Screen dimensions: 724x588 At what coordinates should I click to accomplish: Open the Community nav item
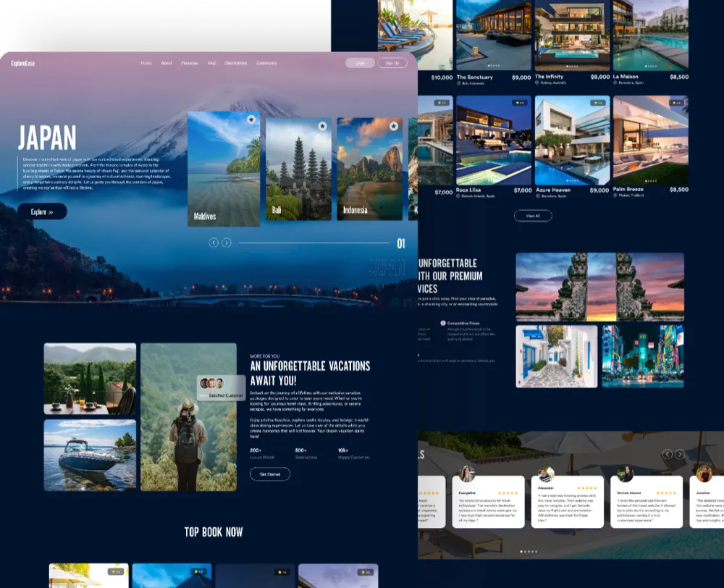coord(267,63)
